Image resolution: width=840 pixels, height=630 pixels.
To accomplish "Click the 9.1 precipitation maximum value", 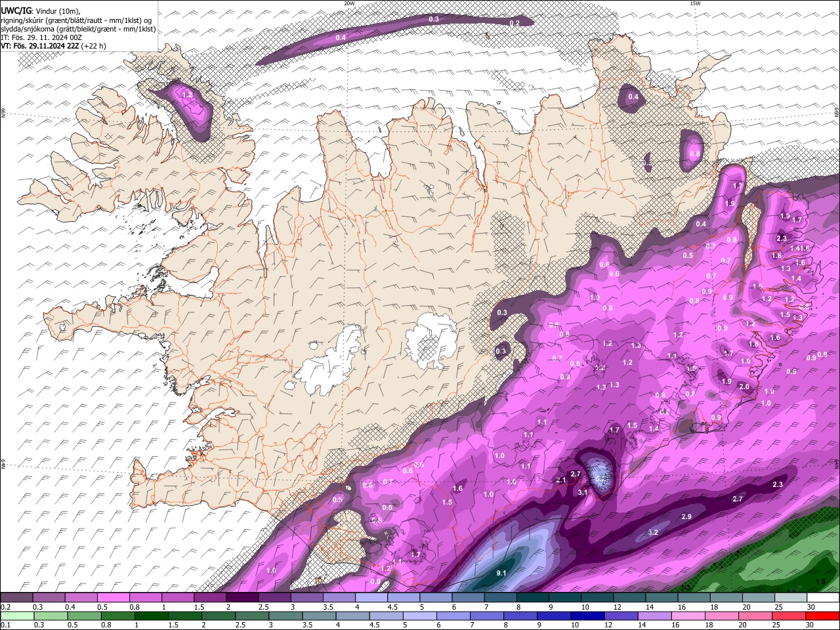I will (x=501, y=573).
